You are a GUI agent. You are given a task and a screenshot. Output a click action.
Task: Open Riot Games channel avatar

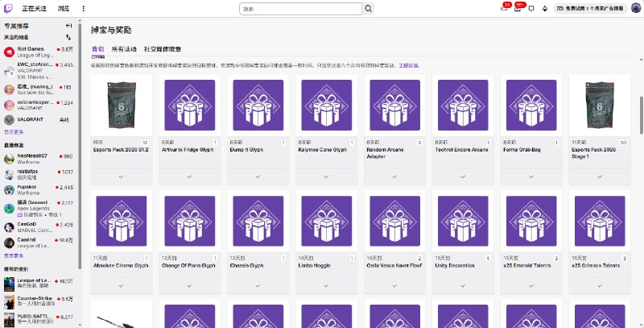point(9,52)
